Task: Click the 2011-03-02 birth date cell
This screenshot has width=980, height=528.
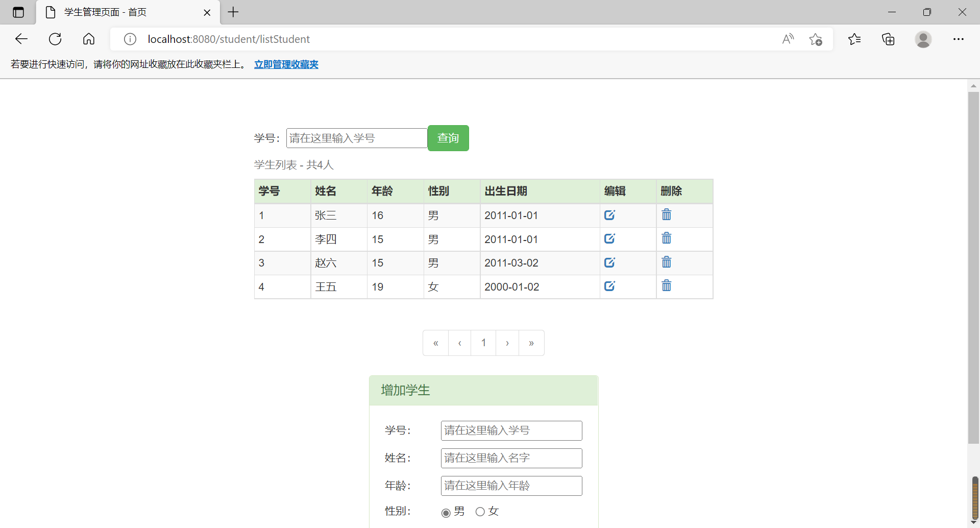Action: click(540, 263)
